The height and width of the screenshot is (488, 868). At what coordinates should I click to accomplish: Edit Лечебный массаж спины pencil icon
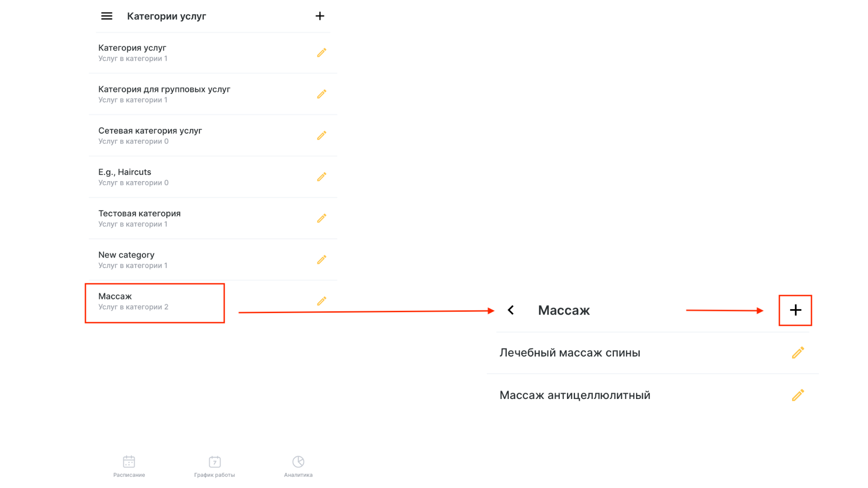click(x=798, y=352)
